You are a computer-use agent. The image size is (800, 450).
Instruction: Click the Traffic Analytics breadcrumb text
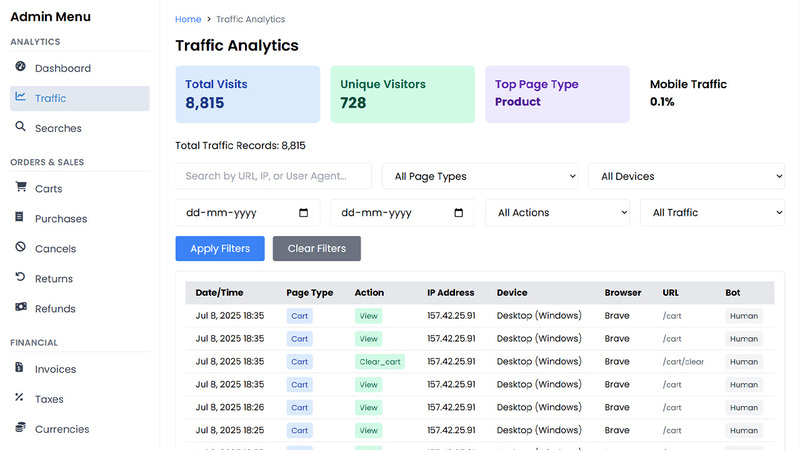click(251, 19)
